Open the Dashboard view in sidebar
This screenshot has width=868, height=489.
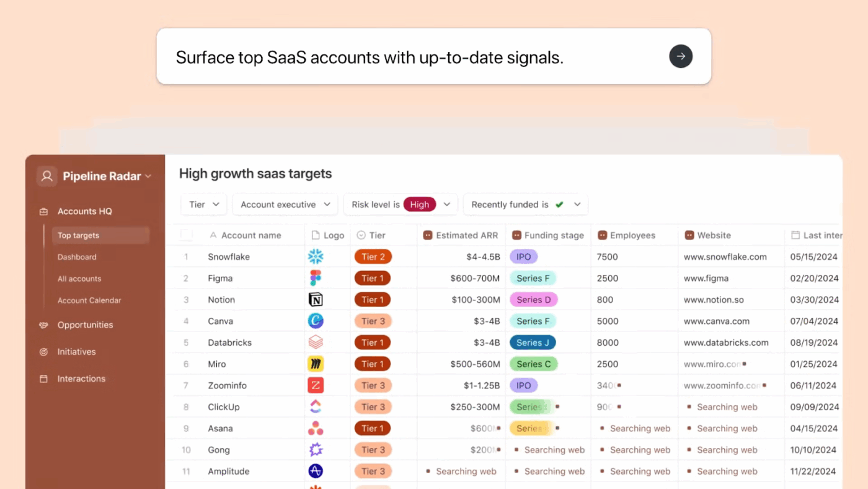[77, 256]
